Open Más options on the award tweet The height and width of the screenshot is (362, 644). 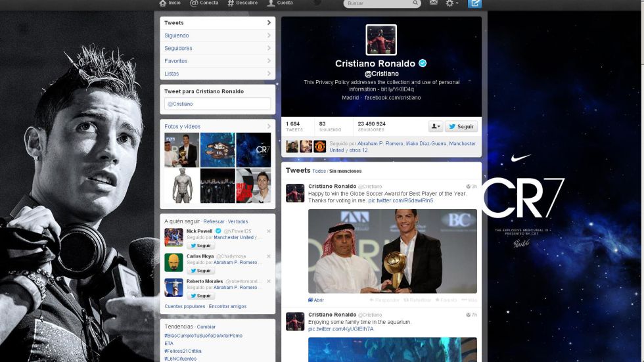pos(469,300)
